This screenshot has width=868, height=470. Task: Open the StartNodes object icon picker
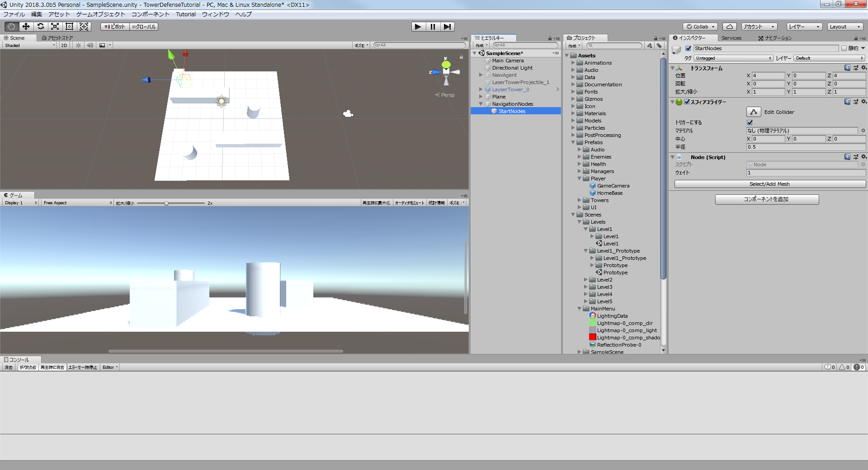click(677, 50)
